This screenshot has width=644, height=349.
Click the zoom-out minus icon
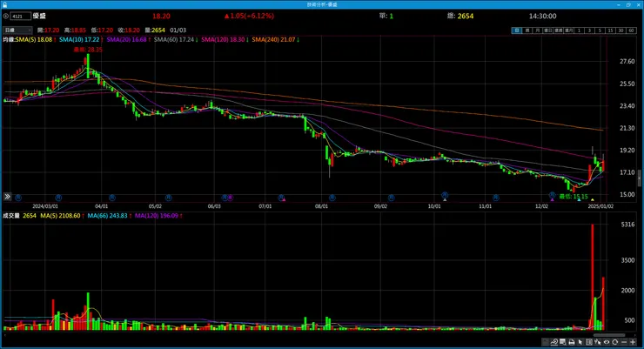pyautogui.click(x=624, y=342)
